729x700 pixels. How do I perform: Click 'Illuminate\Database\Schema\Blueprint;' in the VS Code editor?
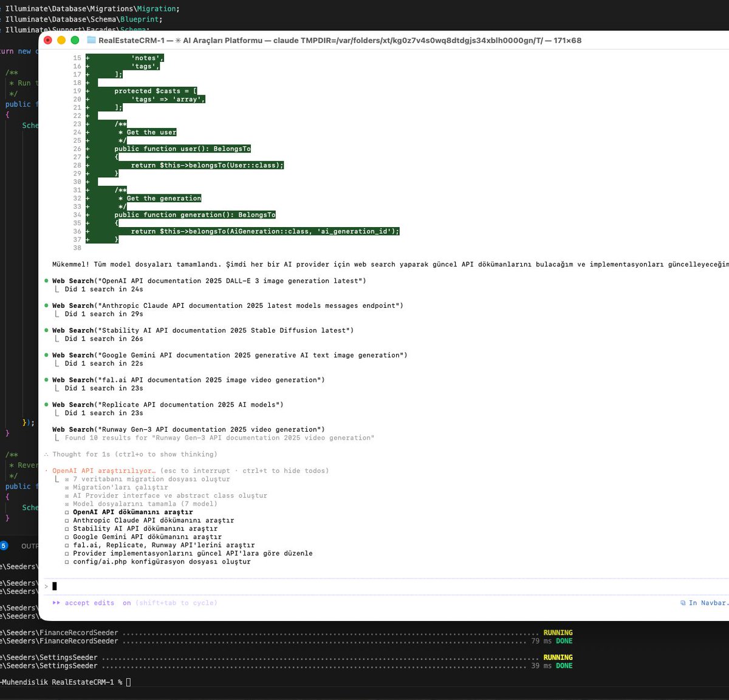pyautogui.click(x=84, y=19)
